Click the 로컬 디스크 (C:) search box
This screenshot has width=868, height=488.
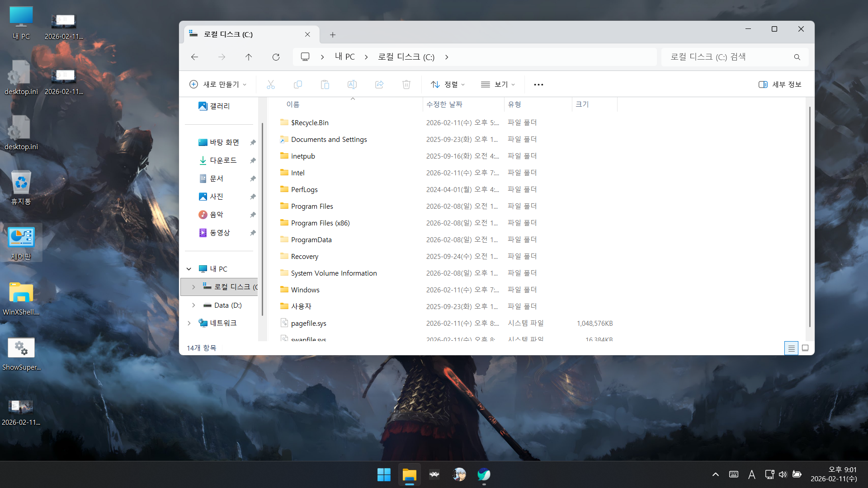pyautogui.click(x=728, y=57)
